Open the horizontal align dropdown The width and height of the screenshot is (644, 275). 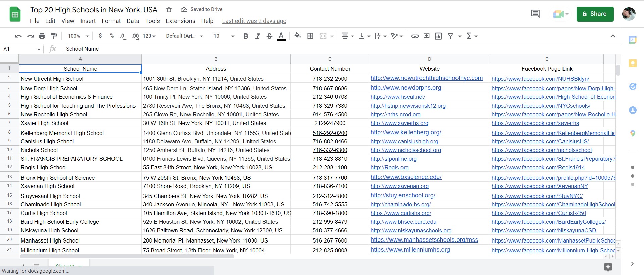click(347, 36)
